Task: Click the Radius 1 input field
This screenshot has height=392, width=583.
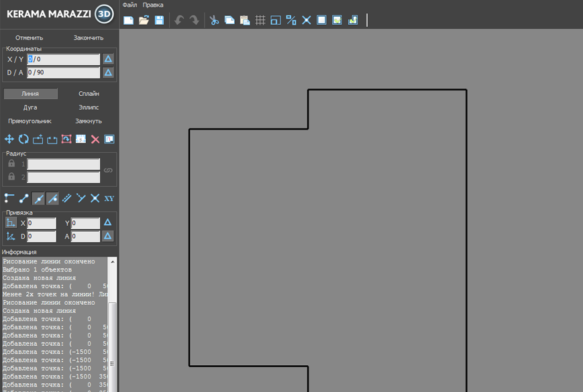Action: pos(63,164)
